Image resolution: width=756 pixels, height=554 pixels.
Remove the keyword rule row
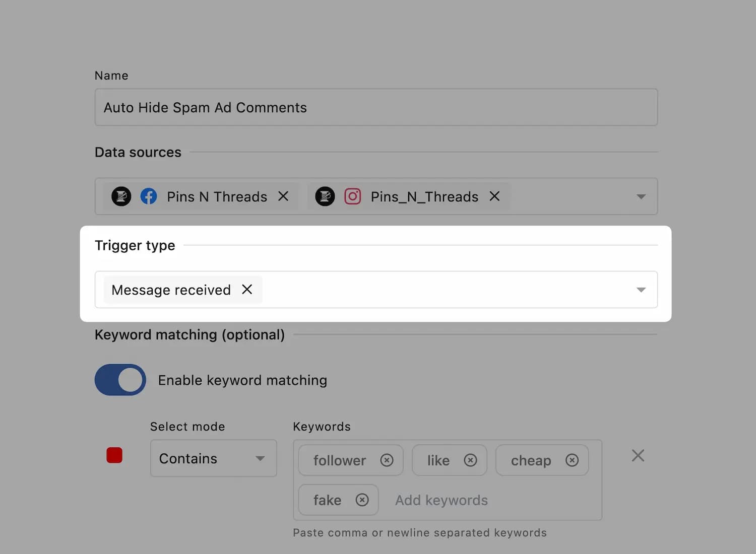[638, 456]
